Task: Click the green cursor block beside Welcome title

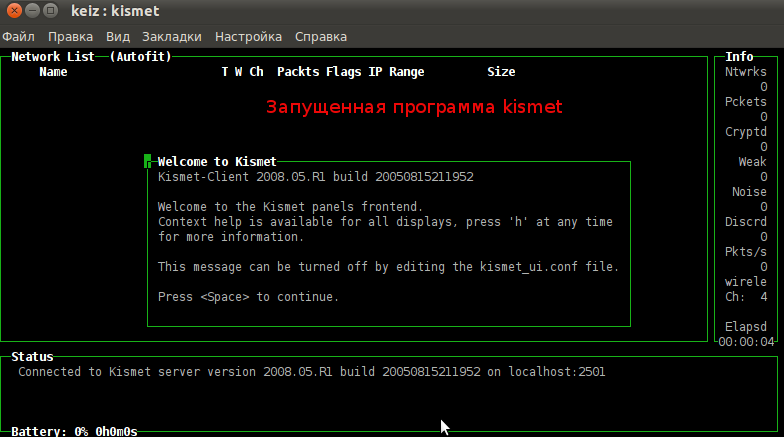Action: [x=148, y=161]
